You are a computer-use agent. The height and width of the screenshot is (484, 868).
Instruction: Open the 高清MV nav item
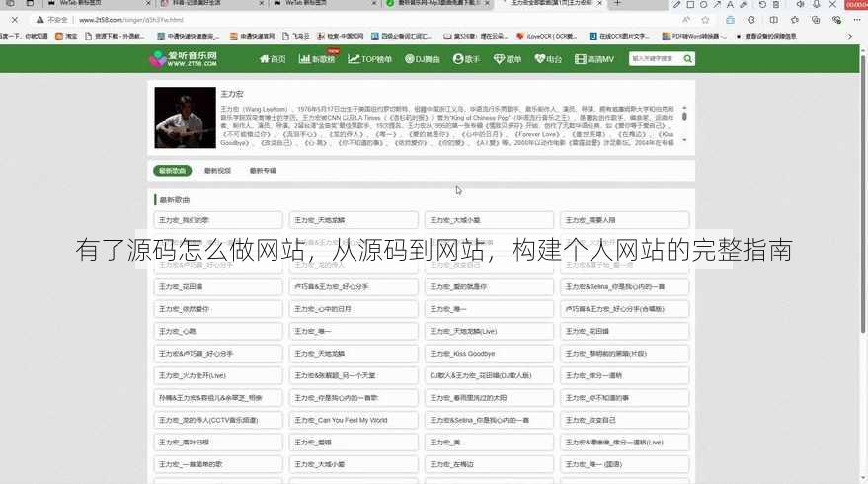coord(594,58)
